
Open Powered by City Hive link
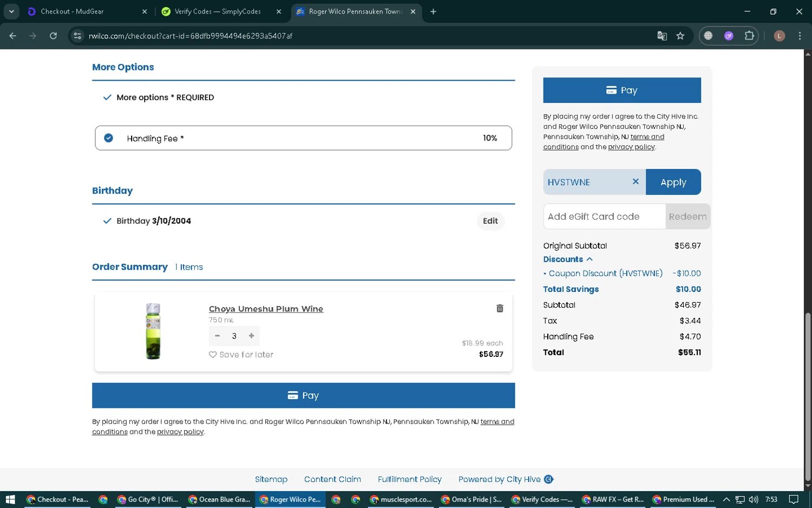click(506, 479)
